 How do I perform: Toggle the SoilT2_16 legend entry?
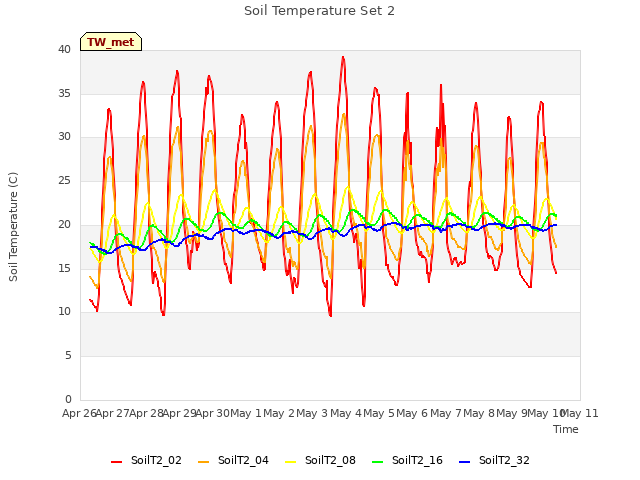click(407, 461)
